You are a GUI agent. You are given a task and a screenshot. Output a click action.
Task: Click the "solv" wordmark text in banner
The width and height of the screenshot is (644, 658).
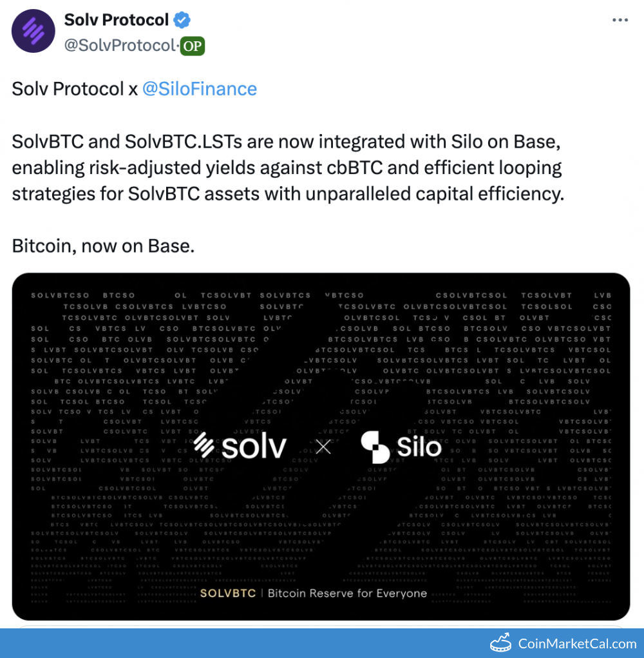point(254,446)
